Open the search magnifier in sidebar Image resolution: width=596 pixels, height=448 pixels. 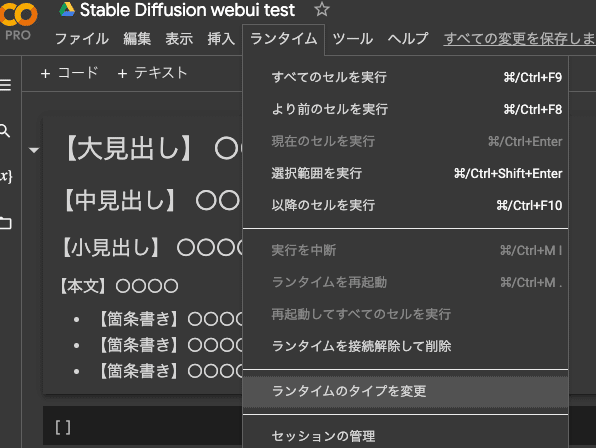click(5, 131)
